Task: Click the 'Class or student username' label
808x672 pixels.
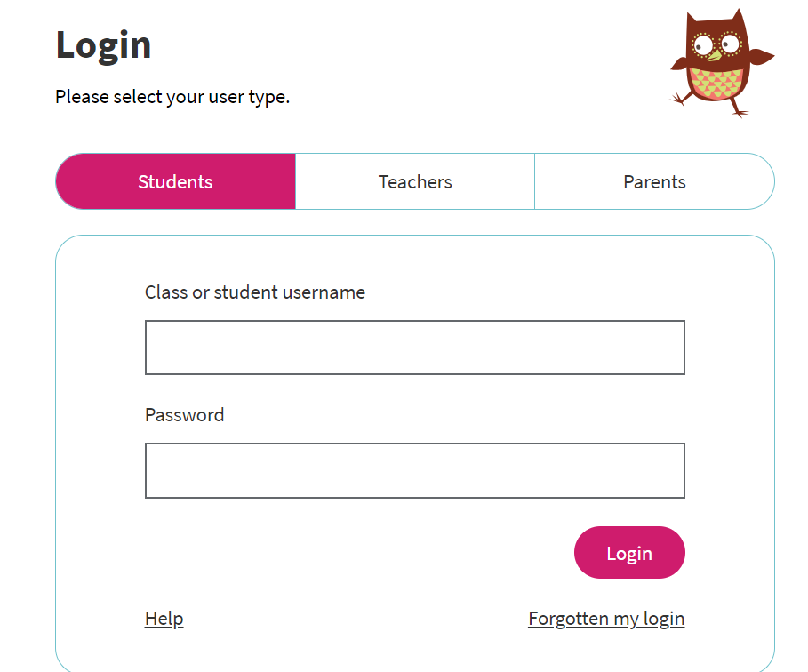Action: pyautogui.click(x=255, y=292)
